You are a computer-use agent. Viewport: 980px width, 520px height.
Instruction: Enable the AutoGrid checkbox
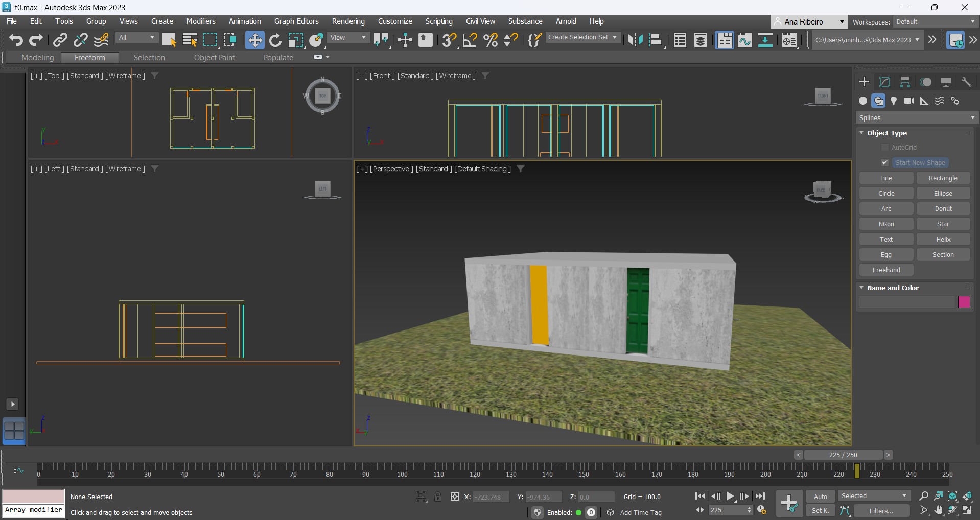click(x=885, y=147)
